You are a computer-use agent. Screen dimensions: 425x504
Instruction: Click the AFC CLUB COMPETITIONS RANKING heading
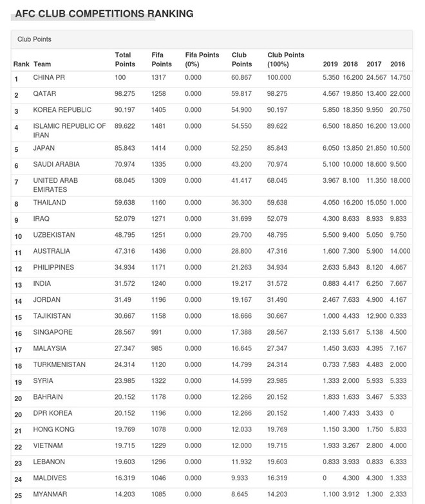click(104, 13)
